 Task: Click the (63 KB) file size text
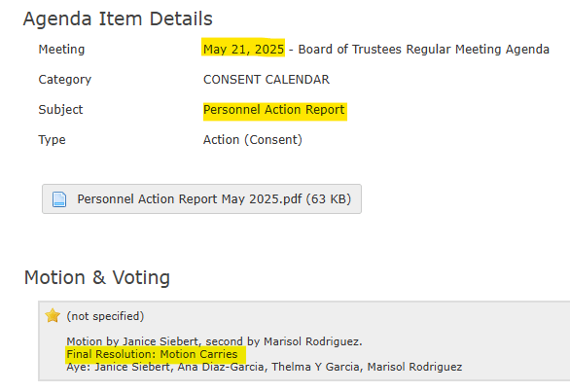(328, 198)
